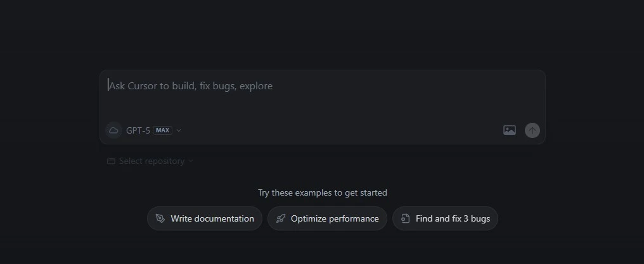Choose the Optimize performance example
Image resolution: width=644 pixels, height=264 pixels.
(327, 218)
